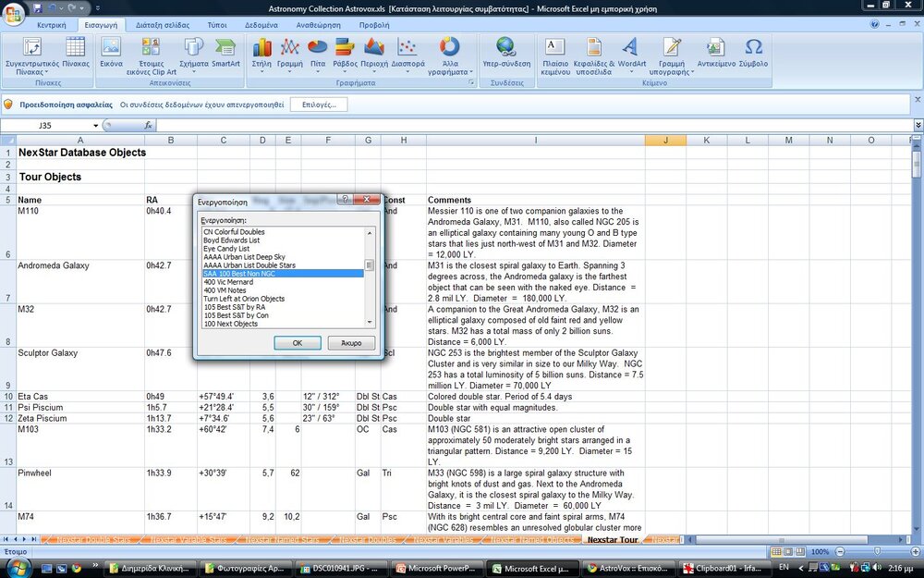Open the Name Box dropdown arrow
The width and height of the screenshot is (924, 578).
95,126
